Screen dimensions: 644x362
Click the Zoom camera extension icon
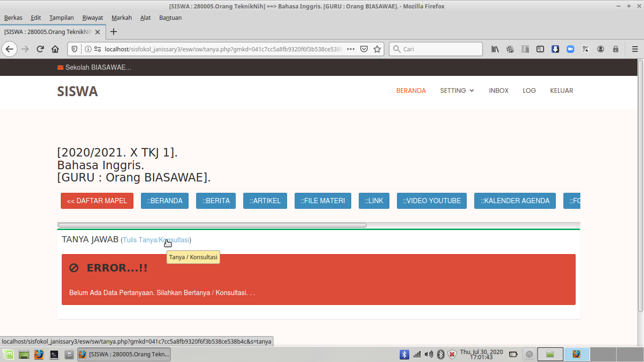[570, 49]
